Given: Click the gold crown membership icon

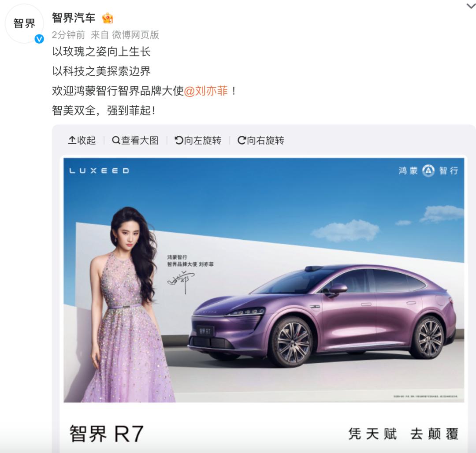Looking at the screenshot, I should coord(108,18).
